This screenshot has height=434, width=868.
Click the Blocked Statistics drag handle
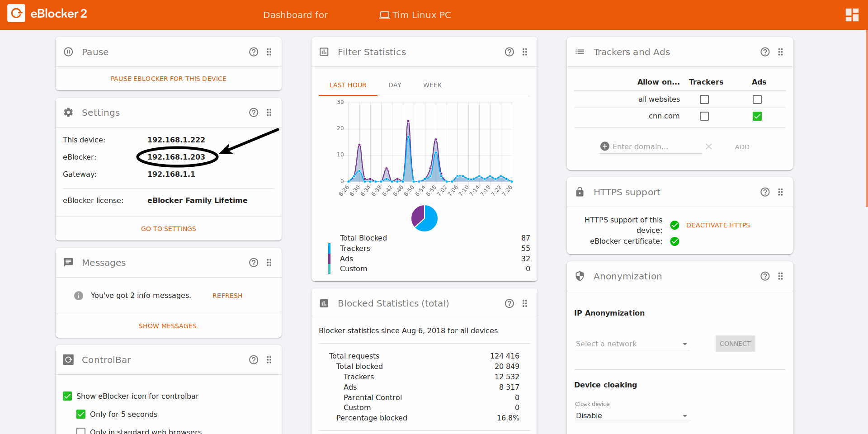[x=525, y=303]
